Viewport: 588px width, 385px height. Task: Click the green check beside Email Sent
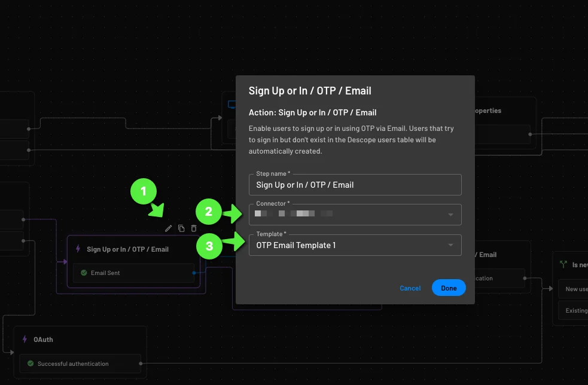click(x=84, y=273)
